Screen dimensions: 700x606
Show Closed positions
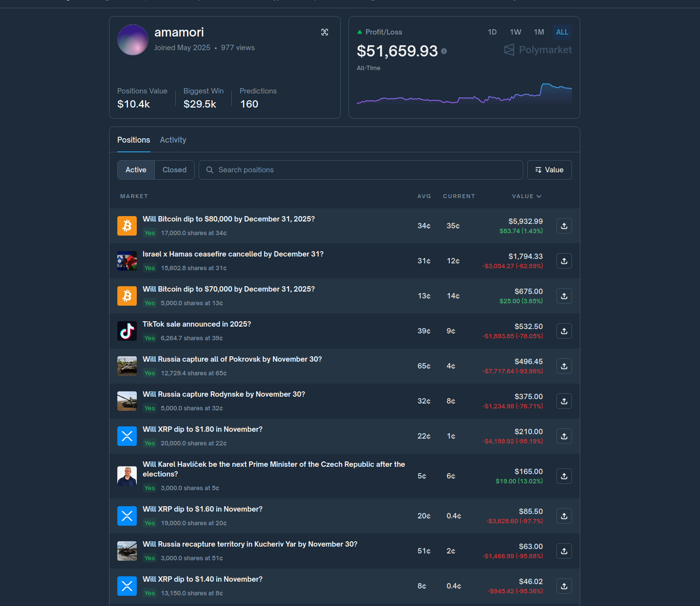(175, 170)
